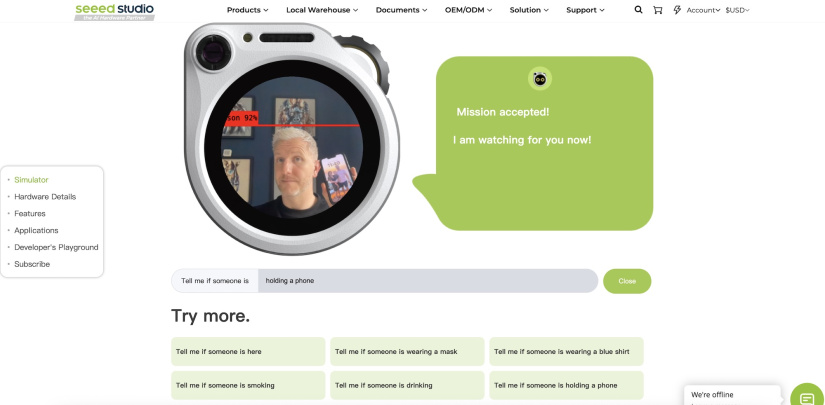
Task: Open the shopping cart icon
Action: [658, 10]
